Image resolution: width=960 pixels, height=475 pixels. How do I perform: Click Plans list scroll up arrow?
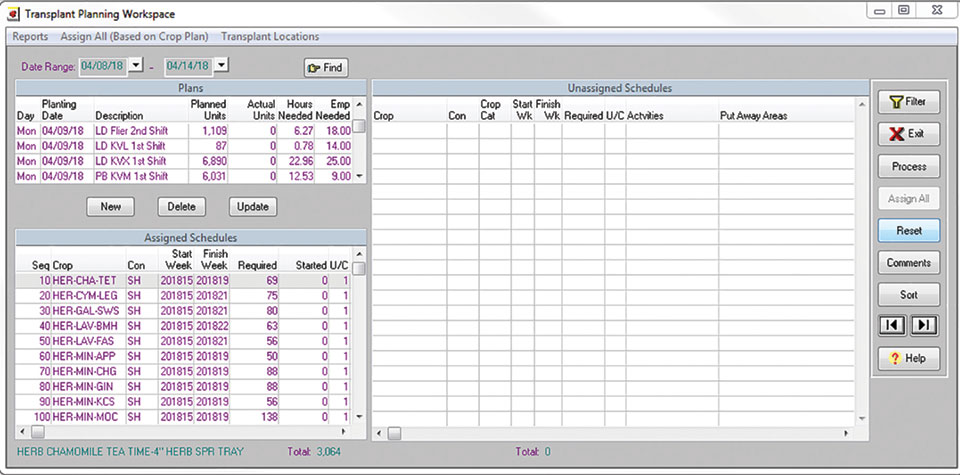[359, 104]
